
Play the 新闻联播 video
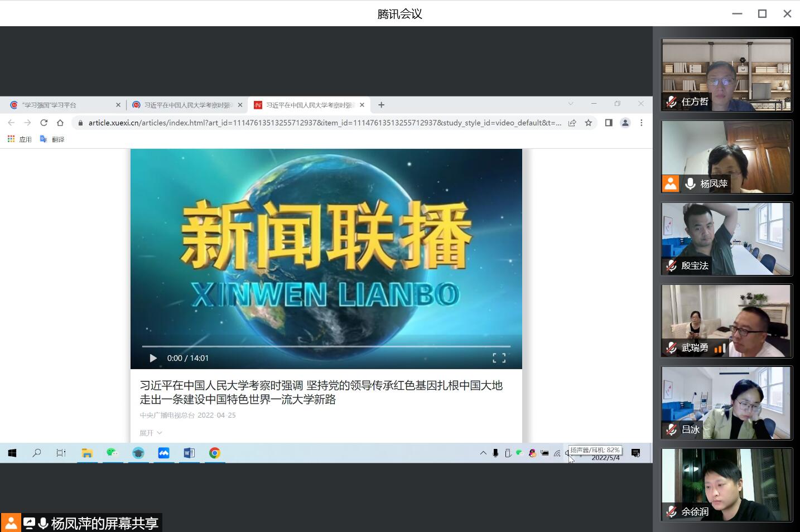(x=153, y=358)
